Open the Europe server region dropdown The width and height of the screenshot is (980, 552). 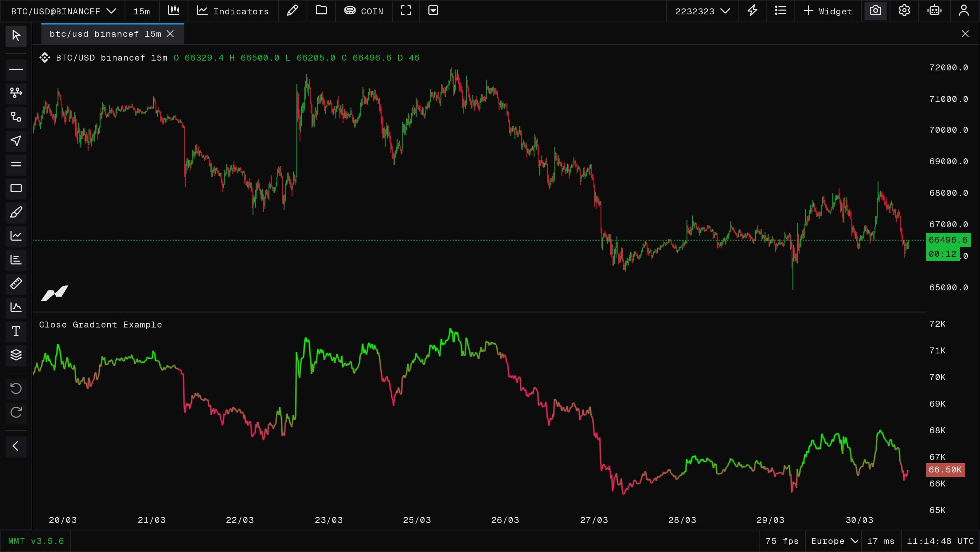pyautogui.click(x=834, y=541)
